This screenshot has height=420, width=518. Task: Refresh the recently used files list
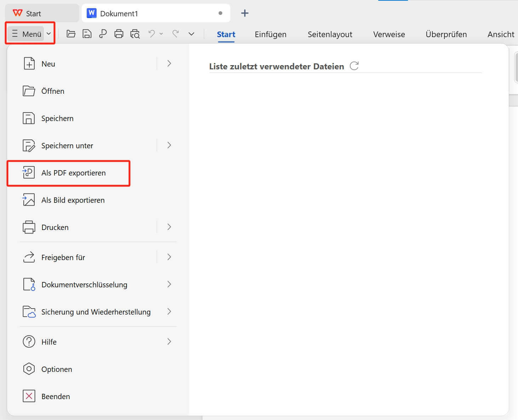(354, 66)
